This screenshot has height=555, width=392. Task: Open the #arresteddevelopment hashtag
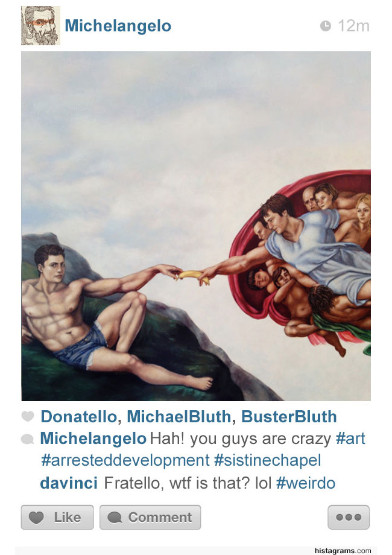tap(125, 460)
